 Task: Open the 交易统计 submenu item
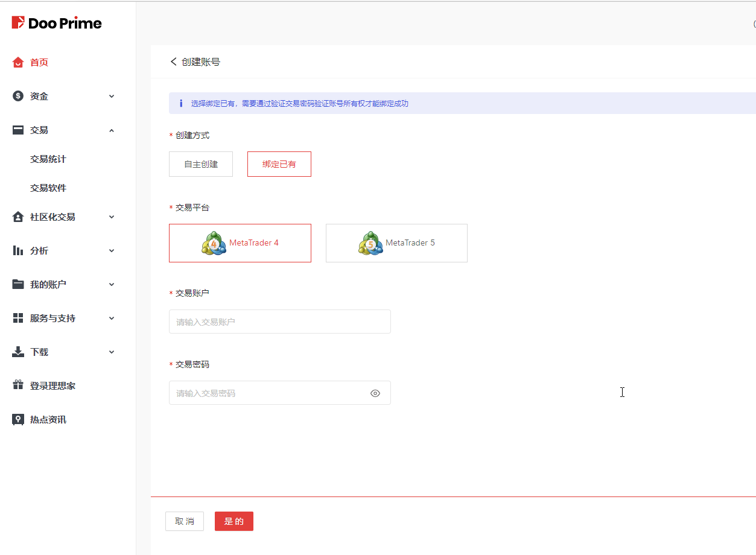pos(48,159)
